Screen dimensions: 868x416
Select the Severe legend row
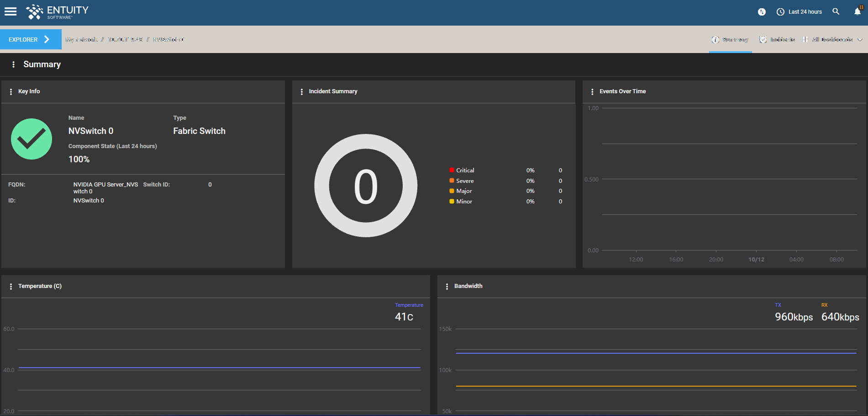[506, 181]
